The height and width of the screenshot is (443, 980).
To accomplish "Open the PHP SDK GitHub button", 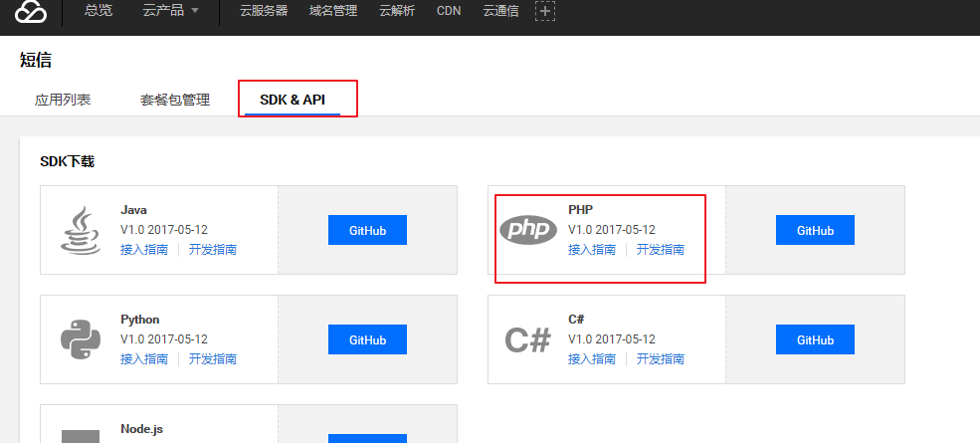I will click(815, 230).
